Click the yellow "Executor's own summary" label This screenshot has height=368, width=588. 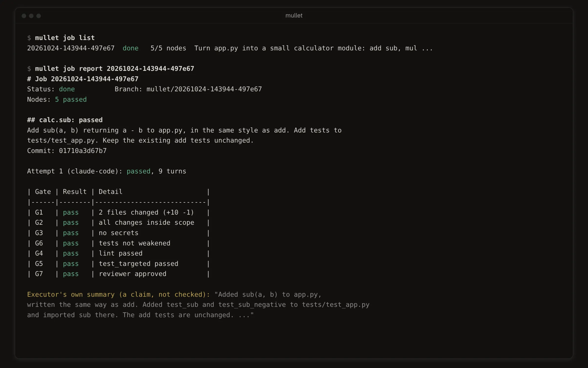[x=119, y=294]
